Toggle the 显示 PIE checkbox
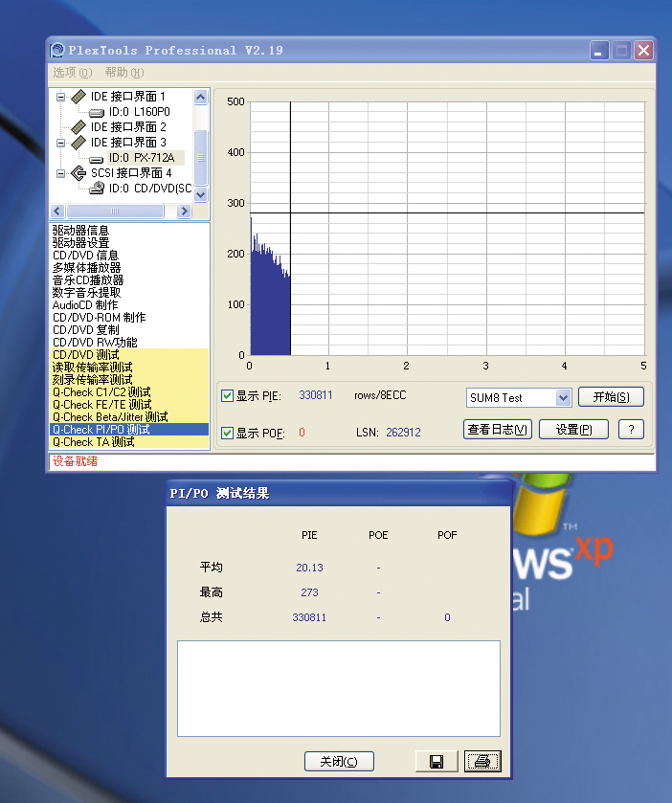672x803 pixels. tap(228, 396)
